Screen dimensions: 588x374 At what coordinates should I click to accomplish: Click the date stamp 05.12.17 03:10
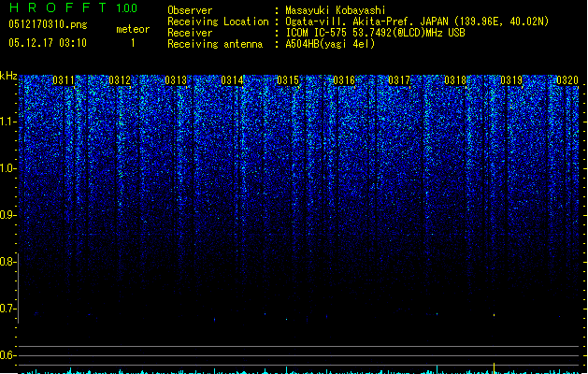pos(48,43)
